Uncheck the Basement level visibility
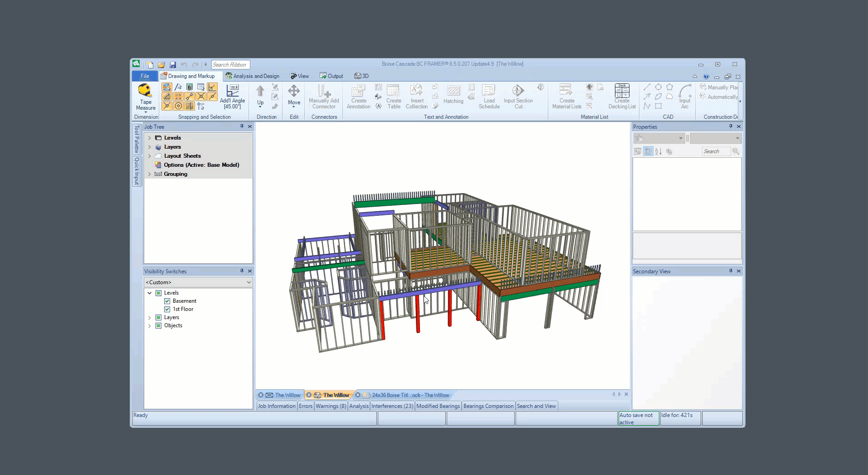Viewport: 868px width, 475px height. 167,301
